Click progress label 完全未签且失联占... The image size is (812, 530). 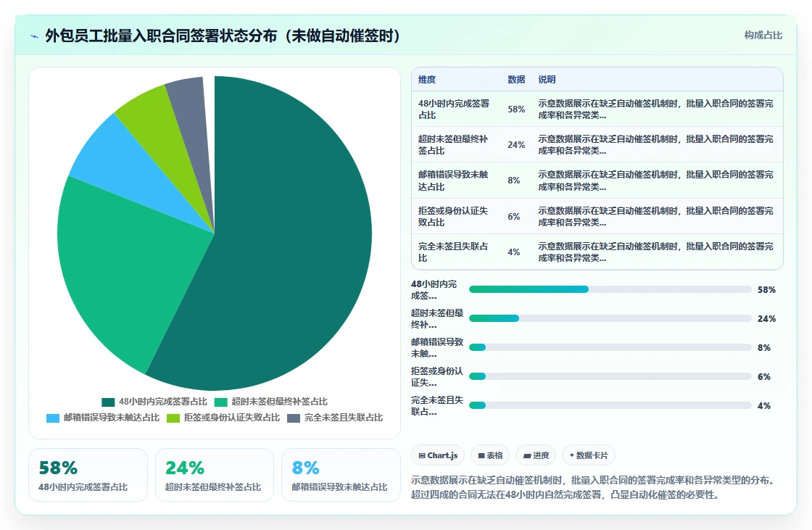(x=437, y=406)
